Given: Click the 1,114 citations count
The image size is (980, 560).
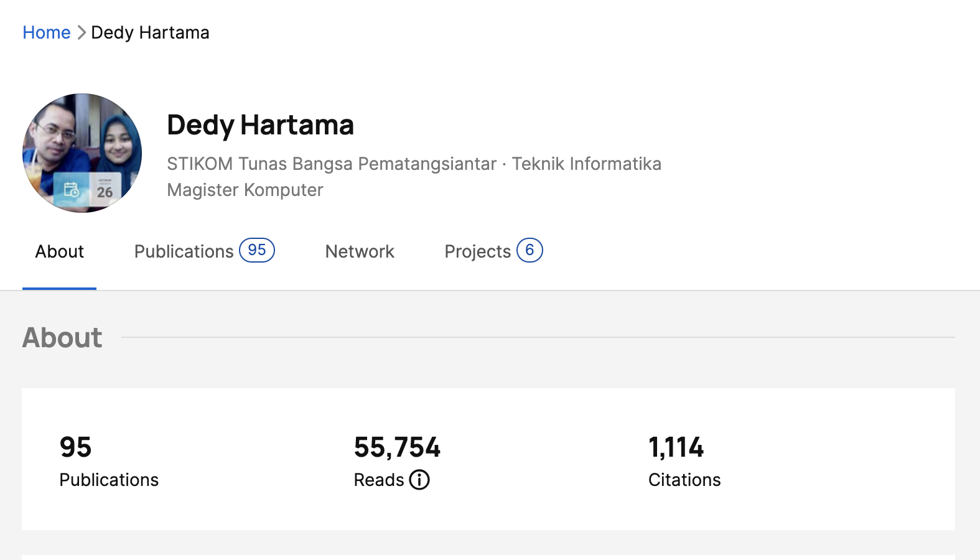Looking at the screenshot, I should tap(676, 447).
